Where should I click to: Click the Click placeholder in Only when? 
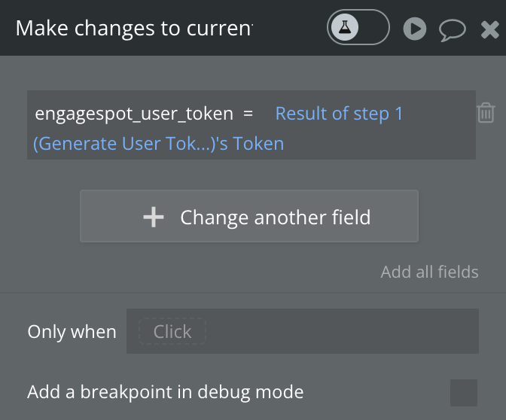pyautogui.click(x=172, y=331)
